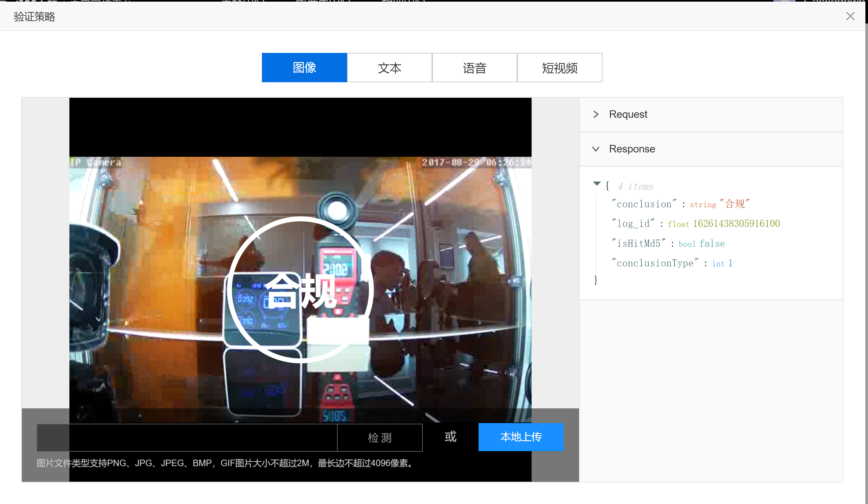
Task: Open the 文本 tab
Action: [x=389, y=68]
